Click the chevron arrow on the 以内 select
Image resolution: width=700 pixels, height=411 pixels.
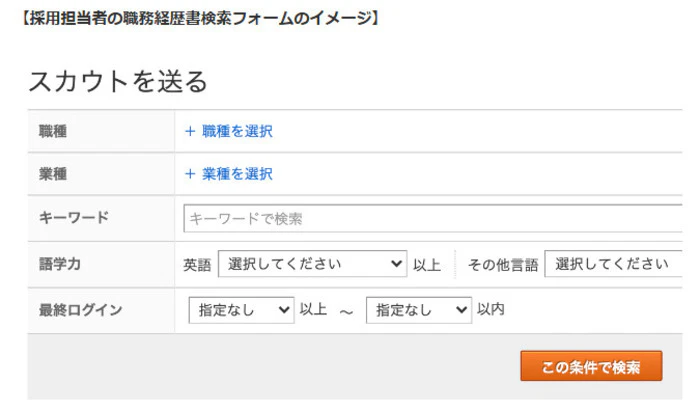[x=462, y=310]
